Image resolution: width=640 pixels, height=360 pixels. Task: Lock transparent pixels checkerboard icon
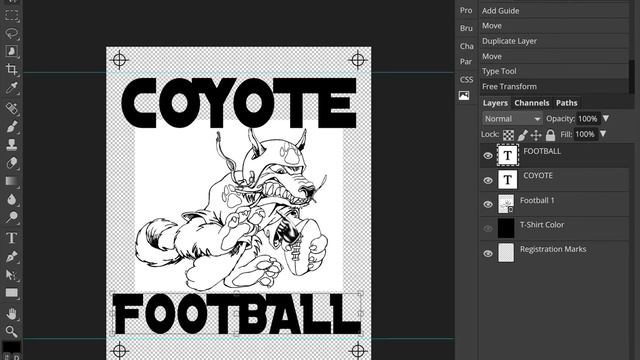508,135
